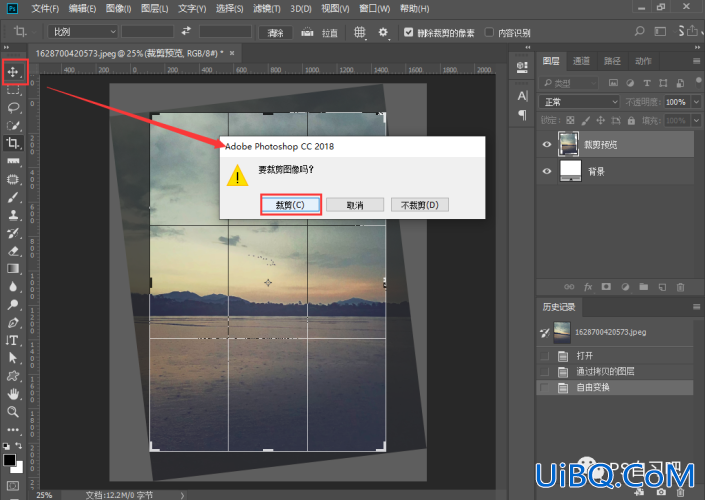Viewport: 705px width, 500px height.
Task: Expand status bar info arrow
Action: [182, 495]
